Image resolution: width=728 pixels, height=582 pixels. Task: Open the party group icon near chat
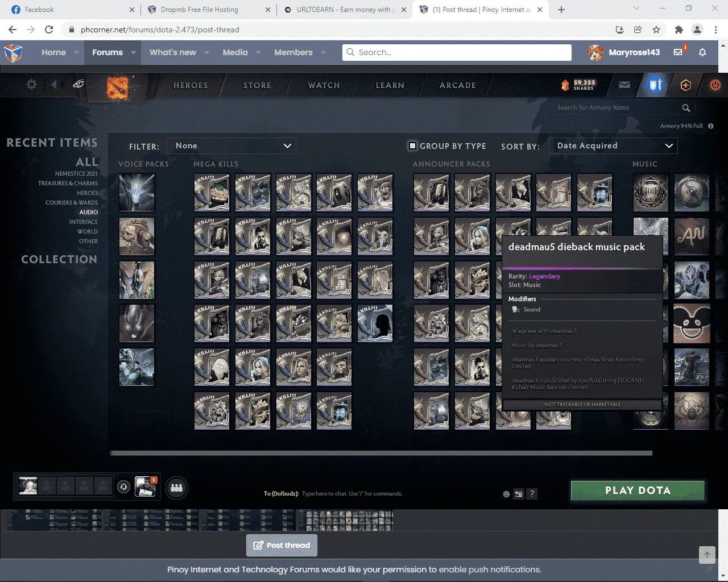click(x=177, y=488)
